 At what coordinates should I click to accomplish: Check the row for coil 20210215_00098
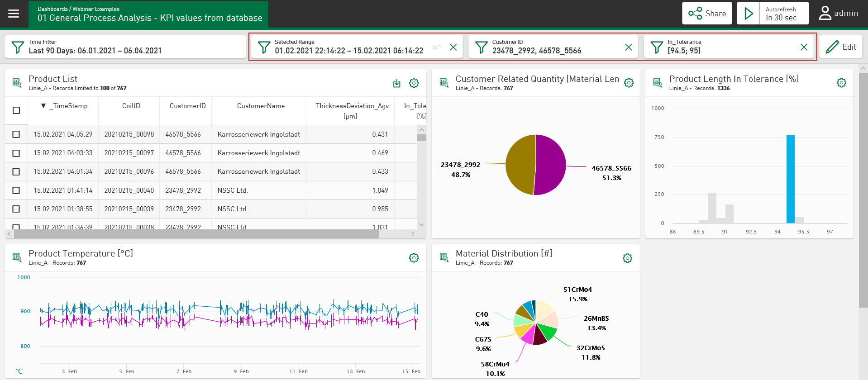[16, 134]
